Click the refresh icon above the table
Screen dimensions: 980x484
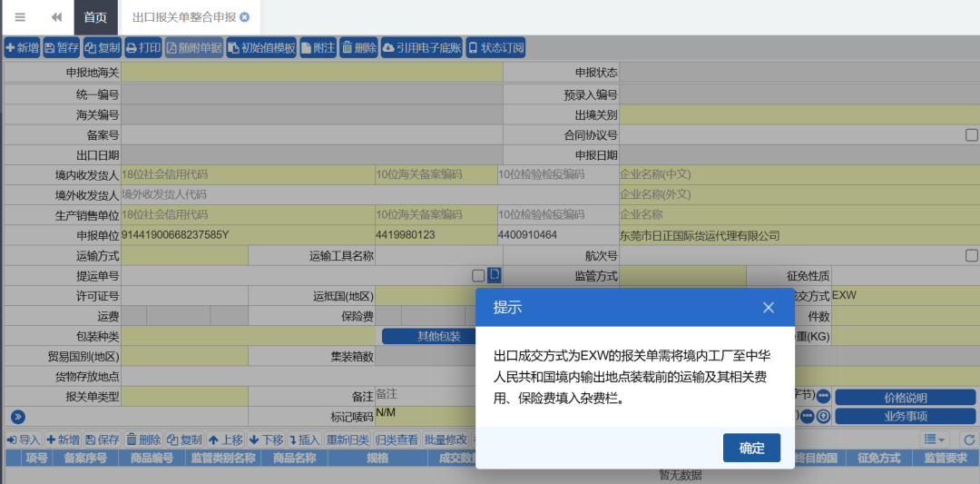coord(968,440)
